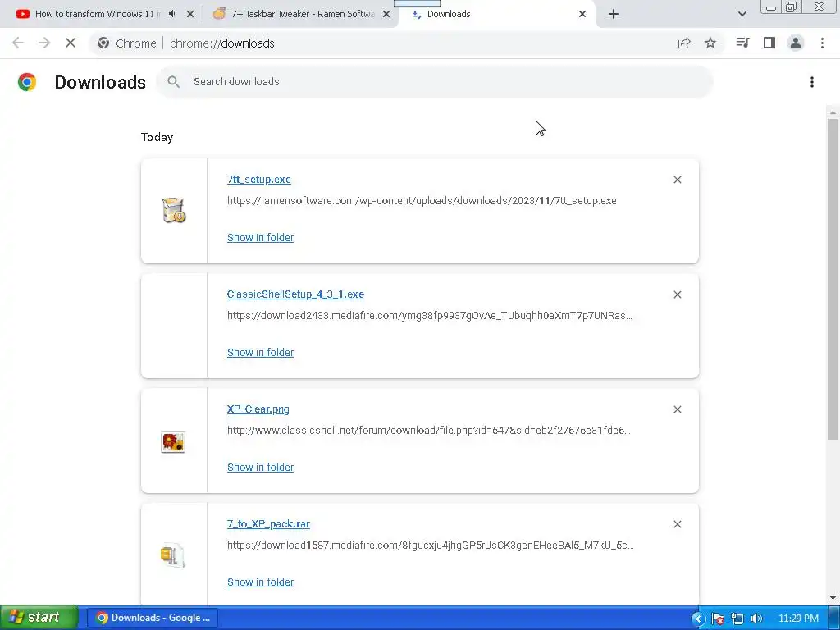
Task: Click the 11:29 PM system clock
Action: point(798,619)
